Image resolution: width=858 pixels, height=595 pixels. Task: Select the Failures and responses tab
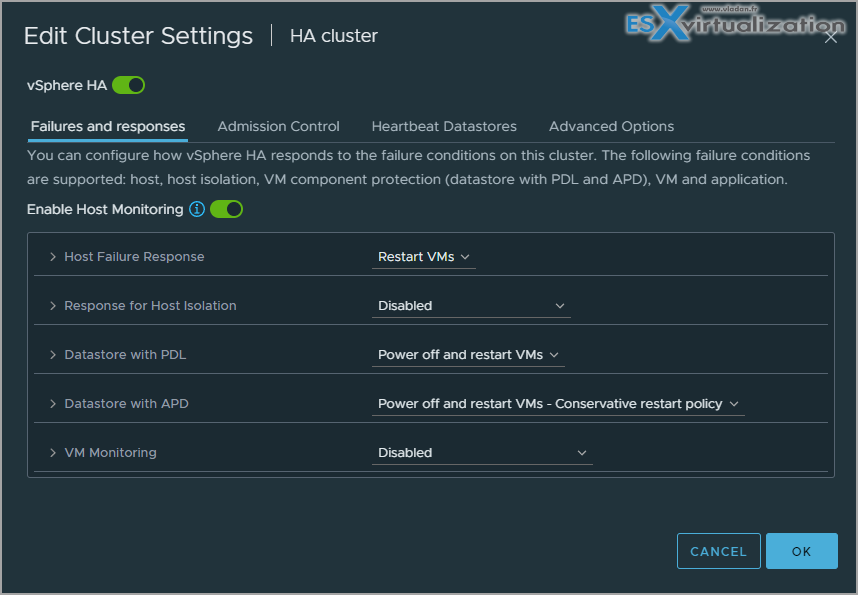coord(108,127)
